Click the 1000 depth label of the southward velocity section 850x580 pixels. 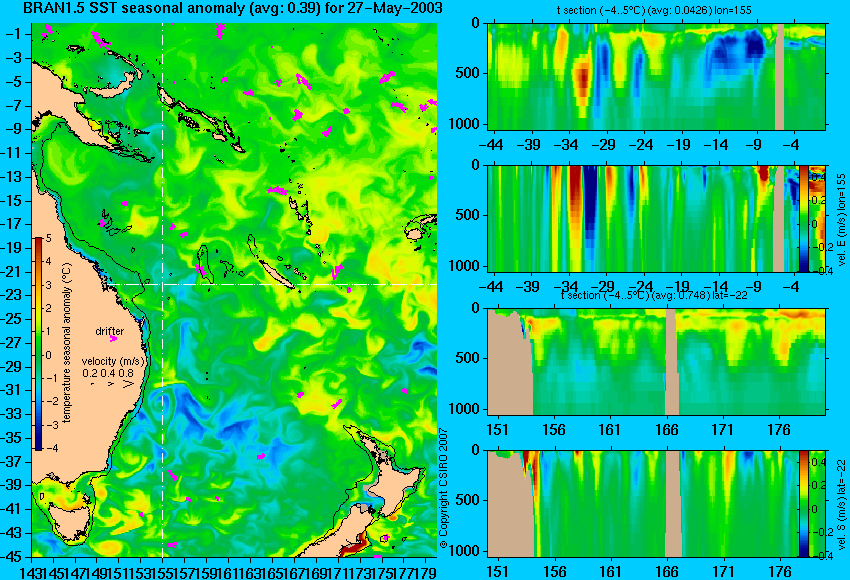pyautogui.click(x=465, y=552)
